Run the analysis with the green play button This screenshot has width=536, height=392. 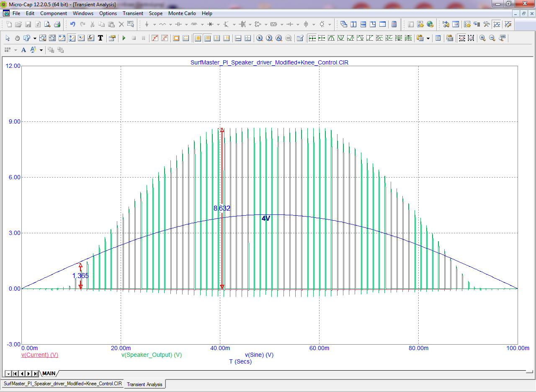124,38
